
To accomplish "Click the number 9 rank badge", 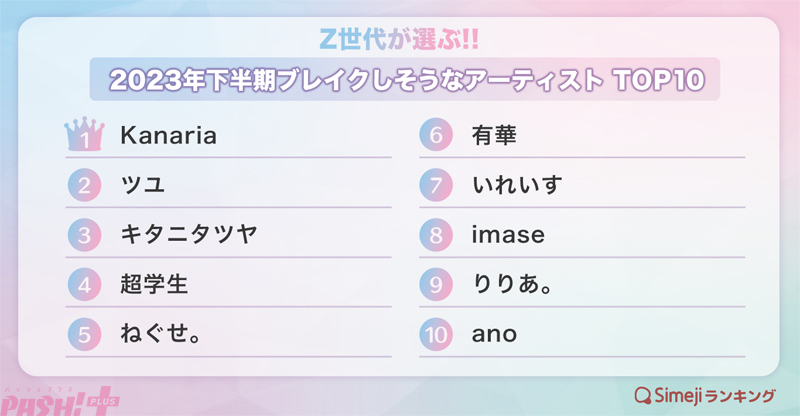I will tap(436, 284).
